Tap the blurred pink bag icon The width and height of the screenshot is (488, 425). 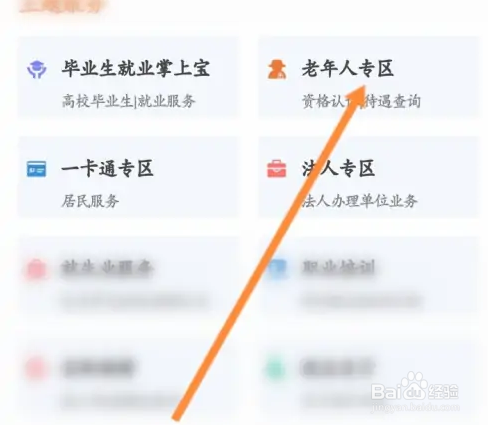pyautogui.click(x=36, y=269)
